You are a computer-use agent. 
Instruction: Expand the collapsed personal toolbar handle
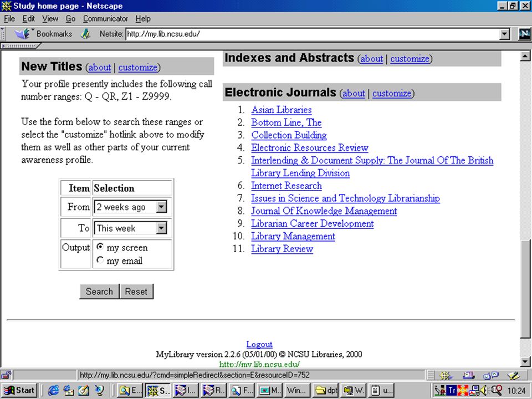pos(21,45)
